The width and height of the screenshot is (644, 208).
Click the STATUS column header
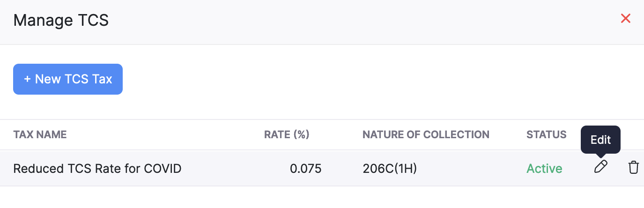click(546, 135)
